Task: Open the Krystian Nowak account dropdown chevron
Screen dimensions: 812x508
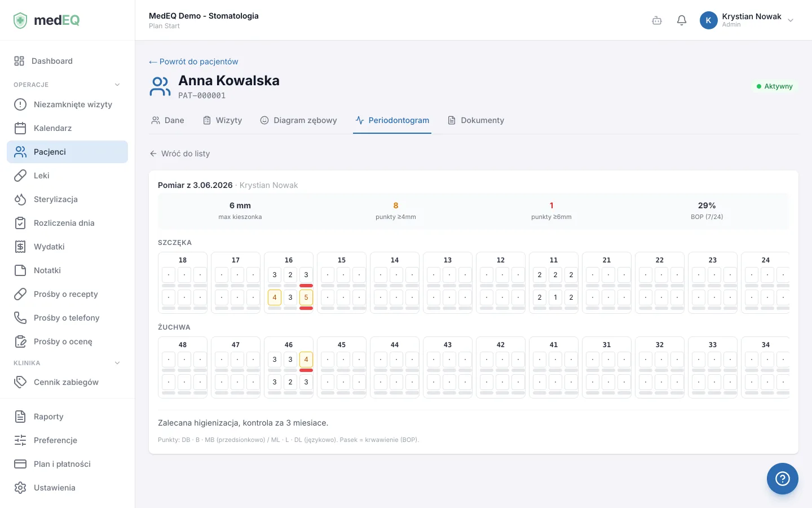Action: (x=791, y=20)
